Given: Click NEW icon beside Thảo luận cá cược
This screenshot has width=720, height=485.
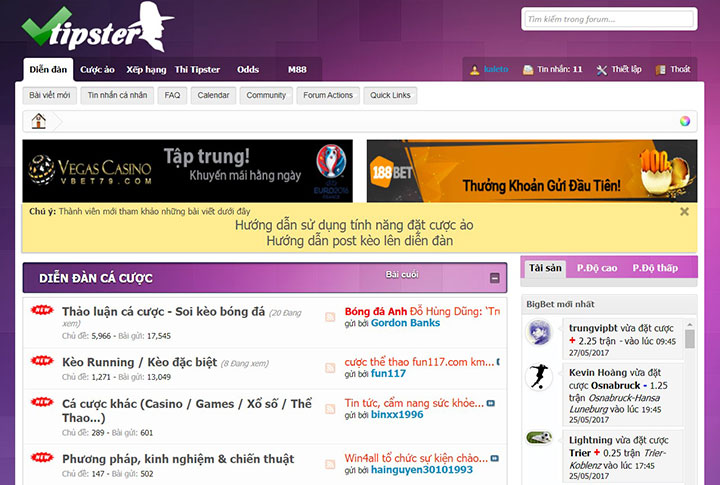Looking at the screenshot, I should click(x=42, y=310).
